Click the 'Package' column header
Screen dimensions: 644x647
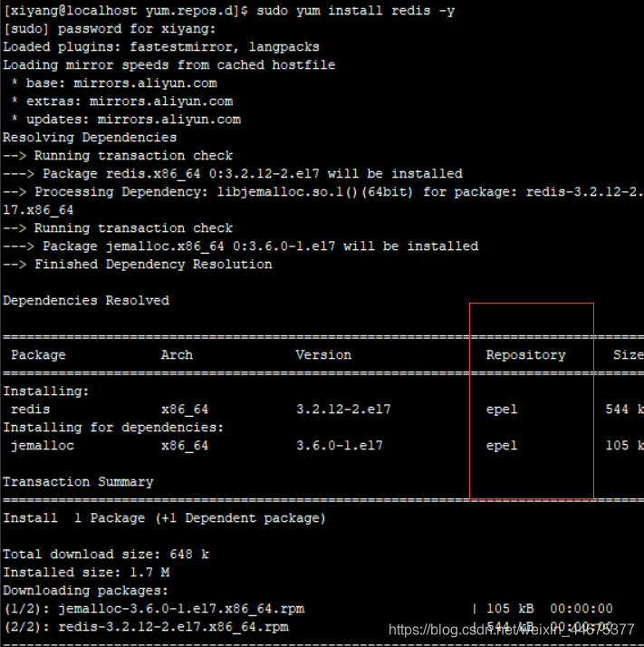[x=38, y=356]
